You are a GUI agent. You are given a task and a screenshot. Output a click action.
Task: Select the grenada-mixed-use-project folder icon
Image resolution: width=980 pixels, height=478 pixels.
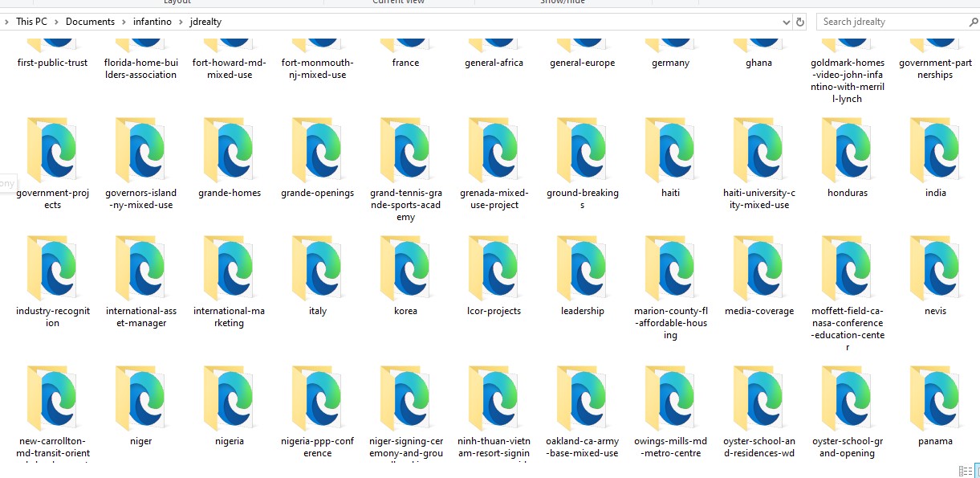click(x=494, y=151)
